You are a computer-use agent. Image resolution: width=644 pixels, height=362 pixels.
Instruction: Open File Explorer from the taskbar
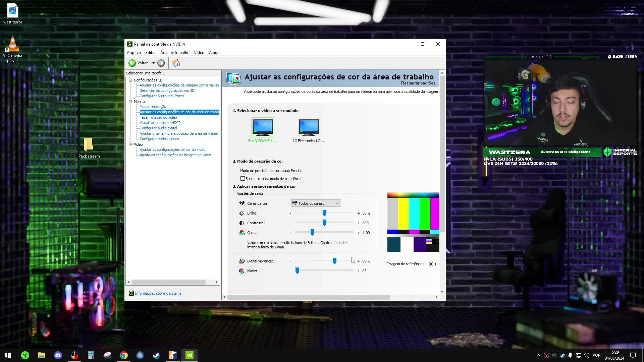point(41,355)
